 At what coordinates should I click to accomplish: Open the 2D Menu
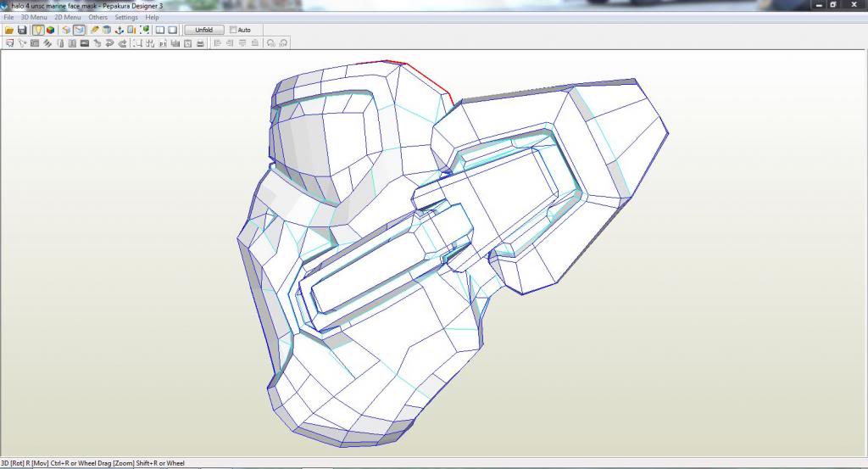click(68, 17)
